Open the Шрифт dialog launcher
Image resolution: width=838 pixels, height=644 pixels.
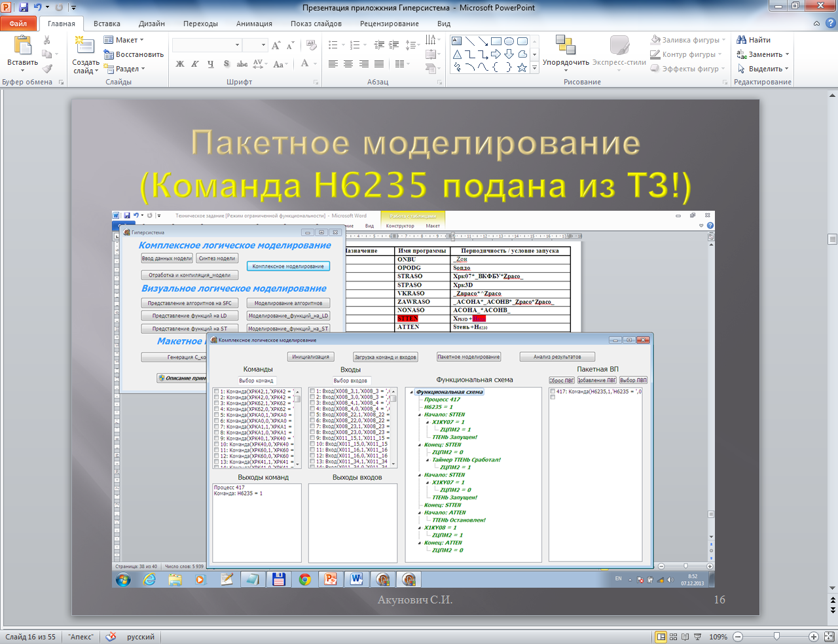(x=316, y=82)
